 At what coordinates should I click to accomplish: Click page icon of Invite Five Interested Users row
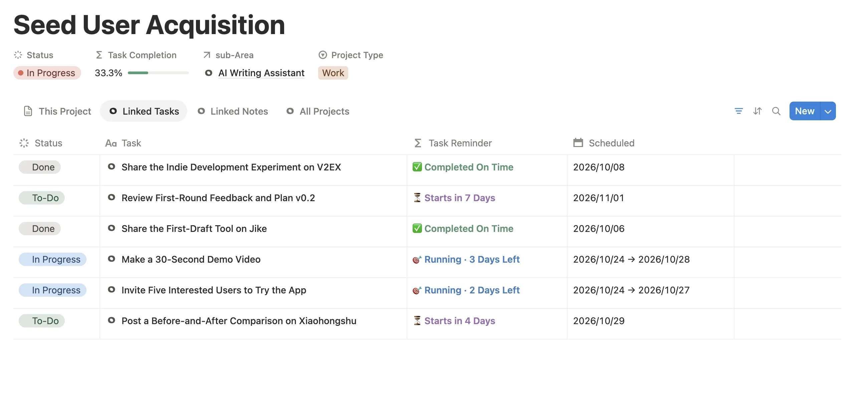pyautogui.click(x=112, y=289)
